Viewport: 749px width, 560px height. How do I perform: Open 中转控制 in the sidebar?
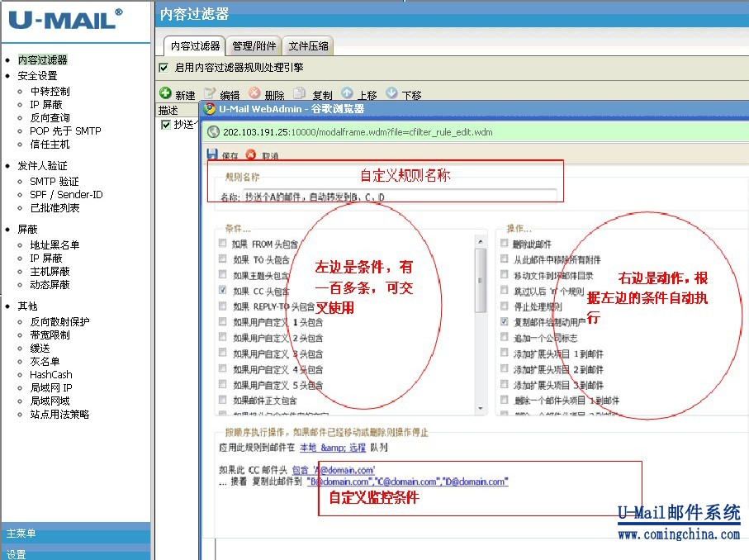[x=50, y=92]
